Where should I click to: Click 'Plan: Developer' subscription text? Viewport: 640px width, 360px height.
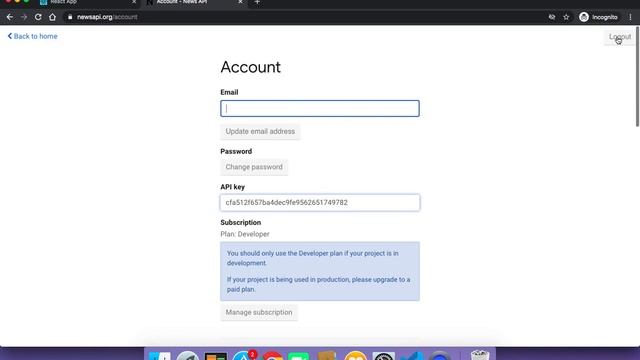pos(245,234)
